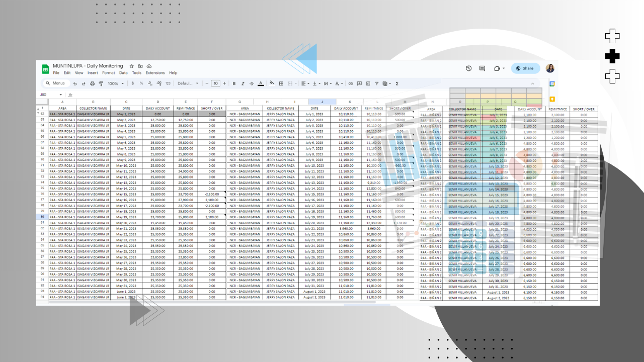Open Google Calendar side panel
The height and width of the screenshot is (362, 644).
coord(552,84)
